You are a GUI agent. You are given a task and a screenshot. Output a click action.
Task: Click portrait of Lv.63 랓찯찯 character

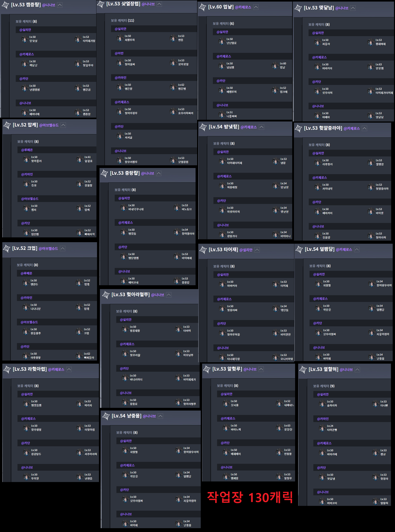pos(279,427)
